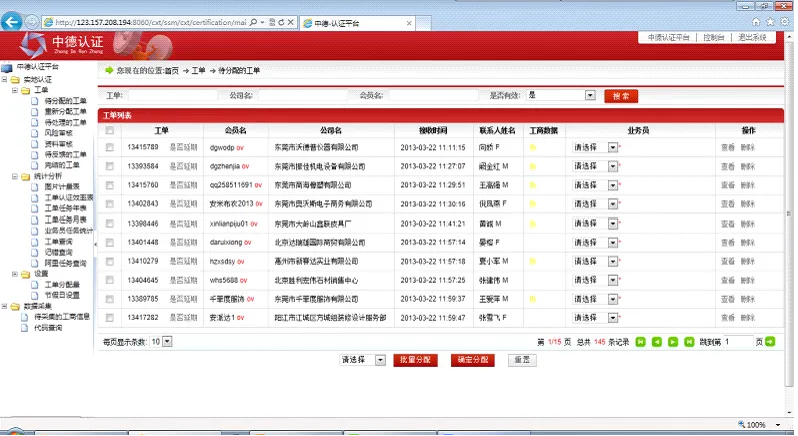
Task: Check the box for order 13410279
Action: [109, 261]
